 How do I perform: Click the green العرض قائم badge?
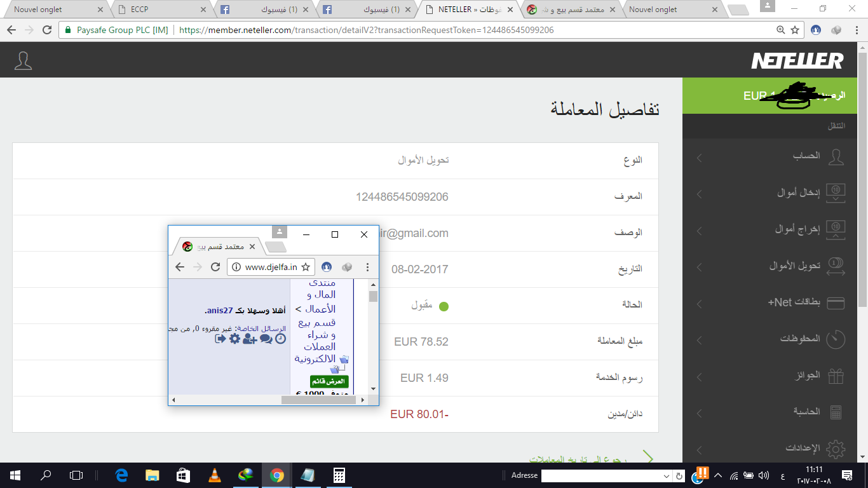(329, 381)
